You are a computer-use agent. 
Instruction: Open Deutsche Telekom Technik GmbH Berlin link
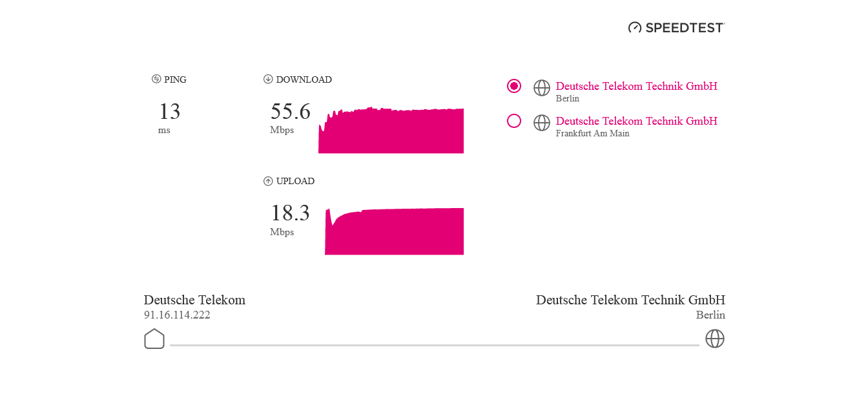tap(636, 86)
